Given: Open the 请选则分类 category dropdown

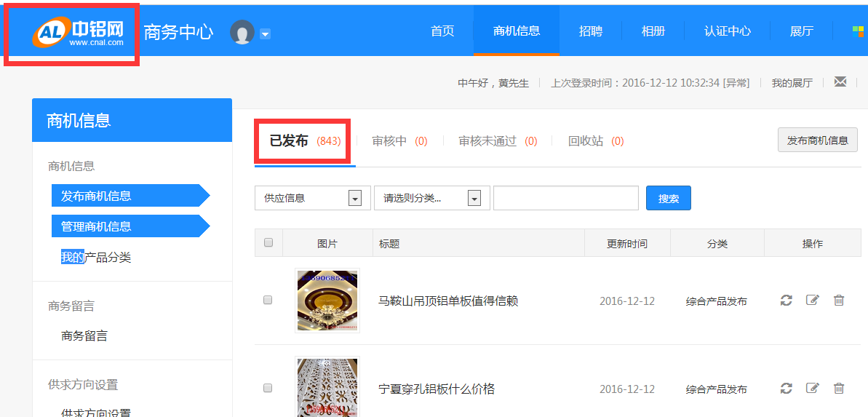Looking at the screenshot, I should pos(474,199).
